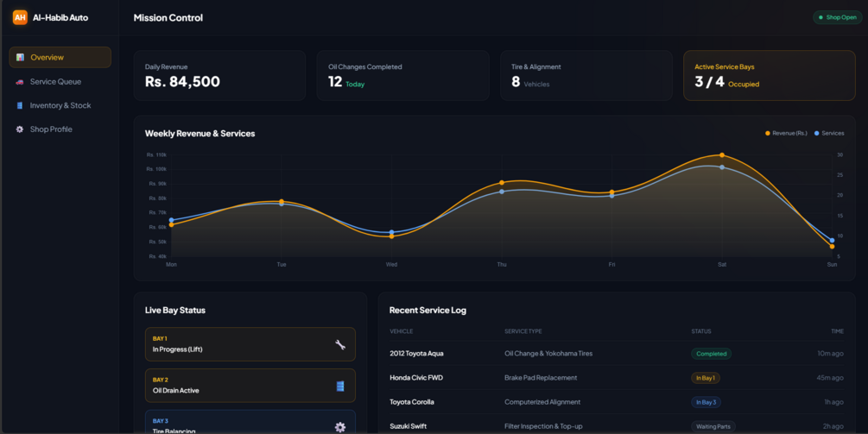This screenshot has width=868, height=434.
Task: Click the Overview chart icon in sidebar
Action: [x=20, y=58]
